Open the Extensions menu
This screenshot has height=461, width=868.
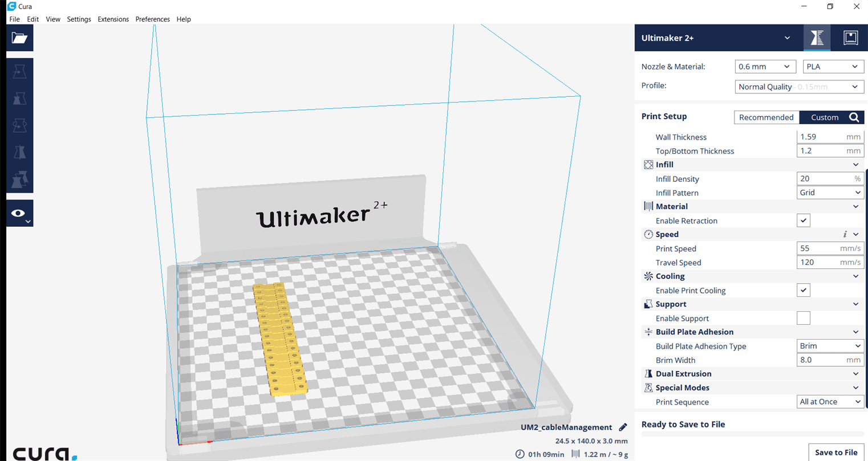pyautogui.click(x=113, y=19)
